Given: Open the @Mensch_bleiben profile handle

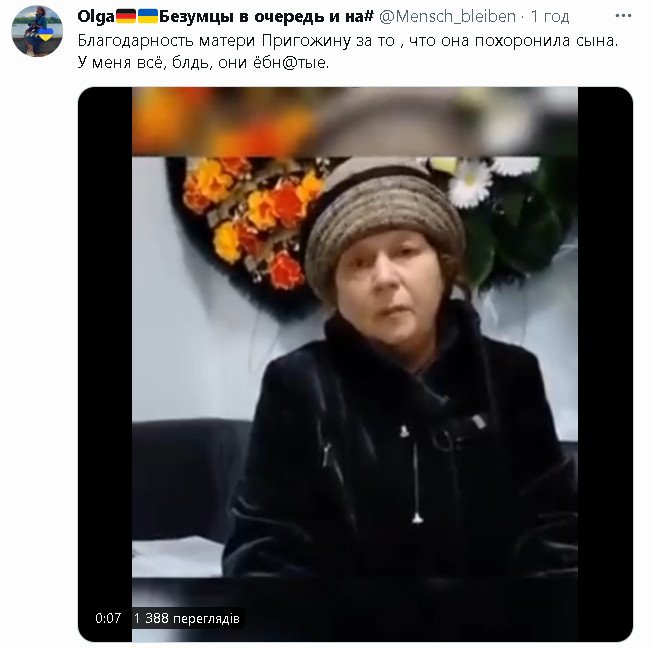Looking at the screenshot, I should click(x=447, y=17).
